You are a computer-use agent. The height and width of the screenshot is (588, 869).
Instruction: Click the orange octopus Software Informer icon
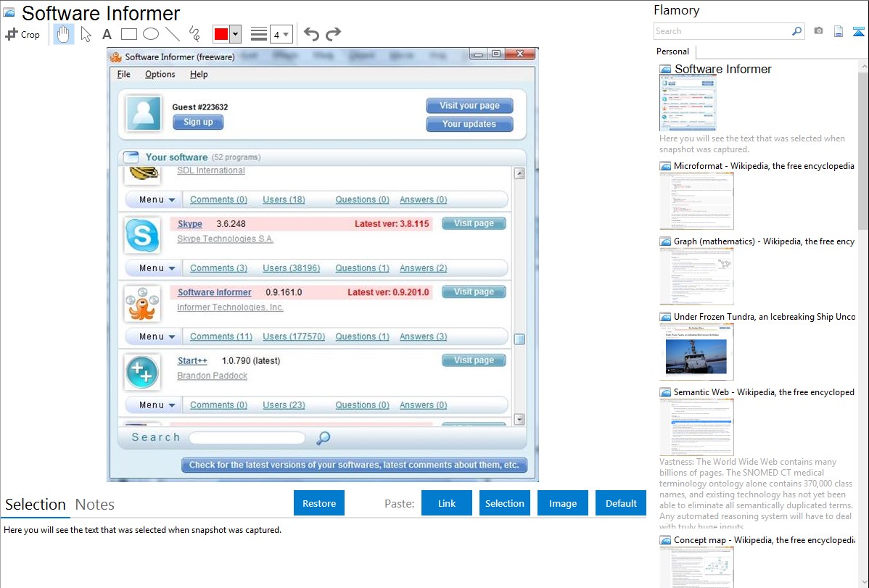click(142, 304)
